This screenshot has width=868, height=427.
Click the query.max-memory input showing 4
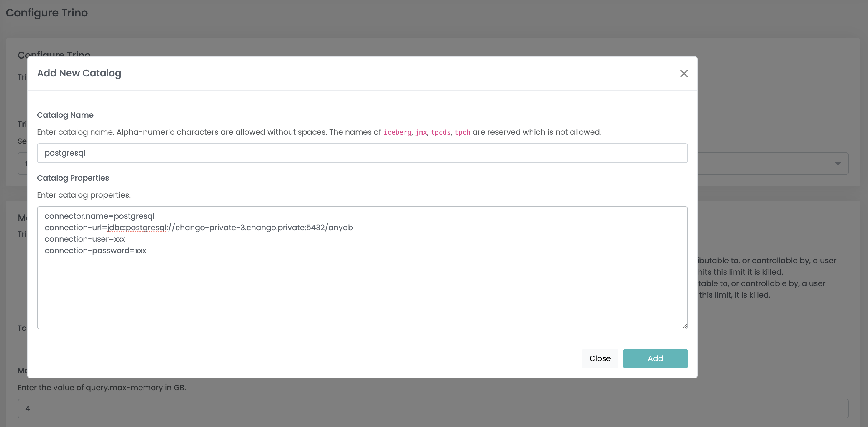(433, 408)
